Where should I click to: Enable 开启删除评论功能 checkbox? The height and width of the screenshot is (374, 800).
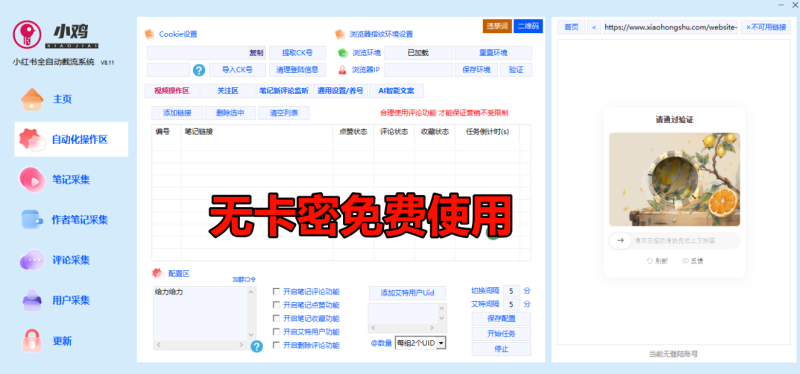point(277,345)
